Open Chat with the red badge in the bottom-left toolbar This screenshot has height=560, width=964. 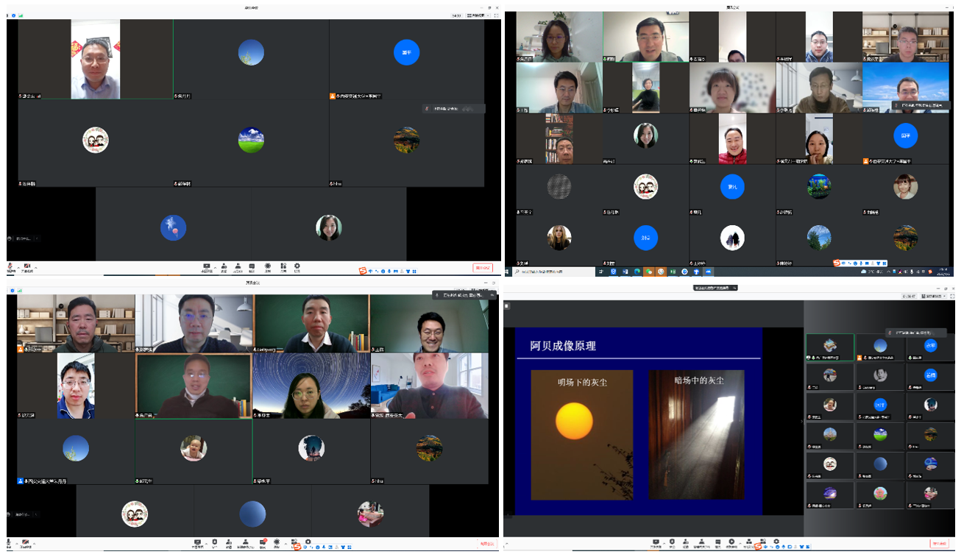coord(262,543)
